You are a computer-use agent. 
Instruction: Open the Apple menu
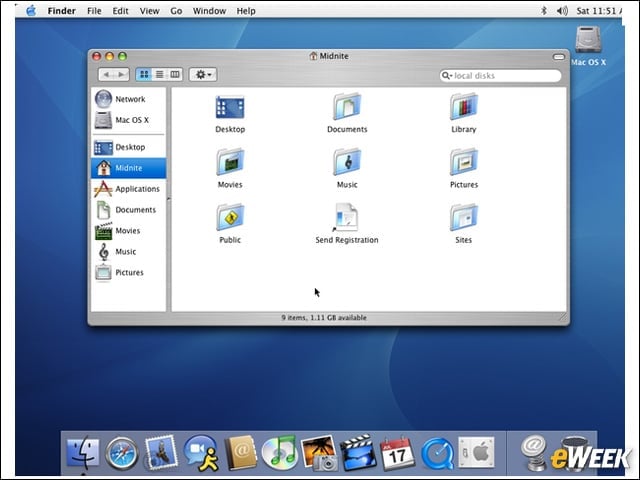(x=31, y=11)
